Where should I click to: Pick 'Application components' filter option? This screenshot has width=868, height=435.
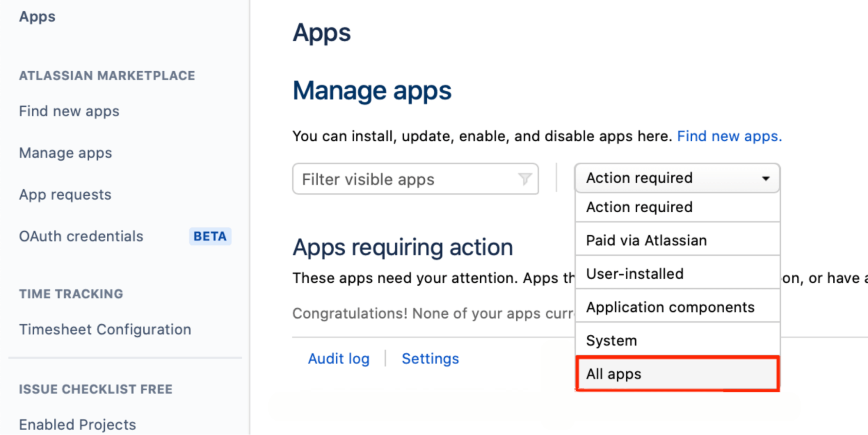(677, 307)
